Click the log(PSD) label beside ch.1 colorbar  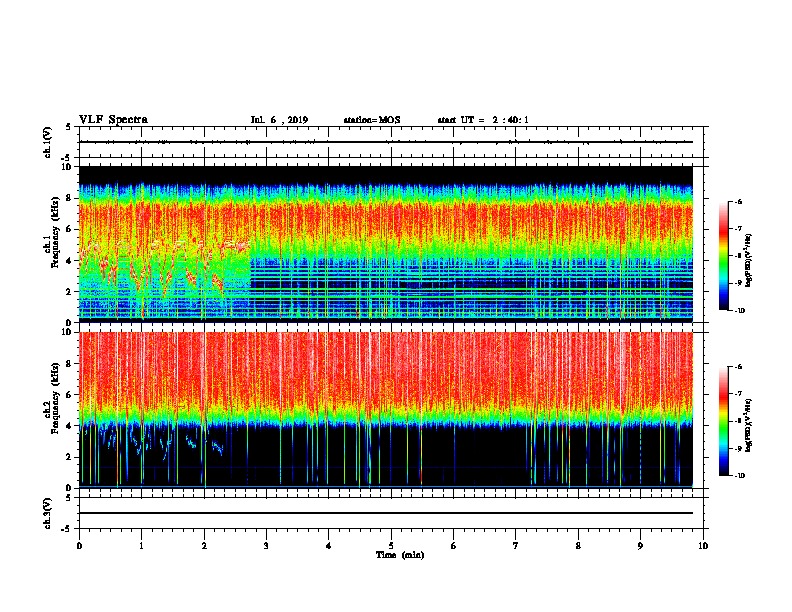[x=749, y=261]
